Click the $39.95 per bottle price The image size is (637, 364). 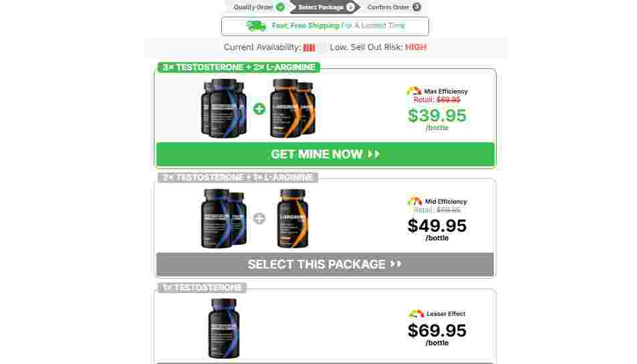(437, 120)
